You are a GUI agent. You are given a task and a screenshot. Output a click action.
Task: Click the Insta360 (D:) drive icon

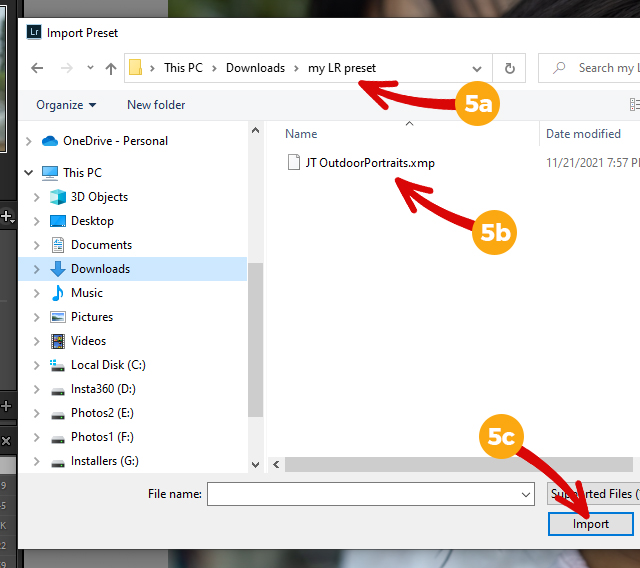pyautogui.click(x=58, y=392)
